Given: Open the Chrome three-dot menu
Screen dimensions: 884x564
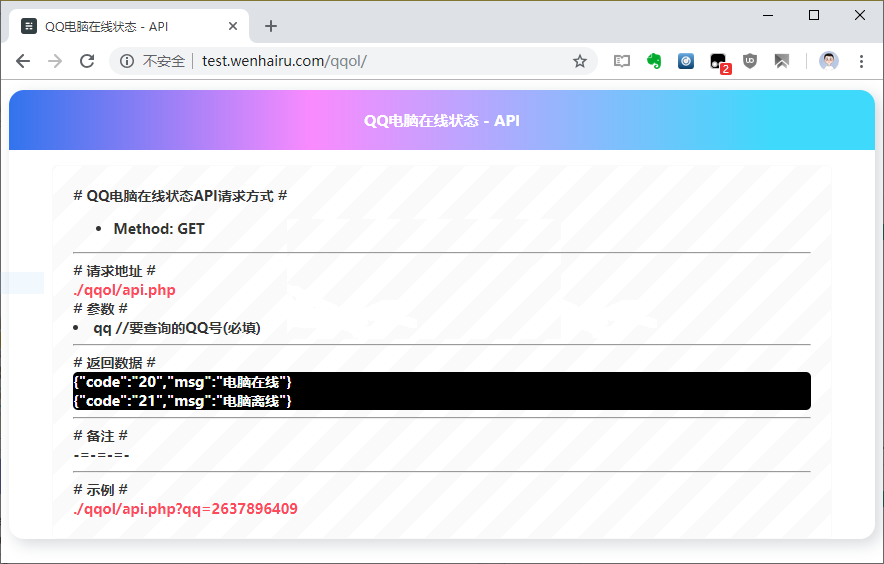Looking at the screenshot, I should coord(861,61).
